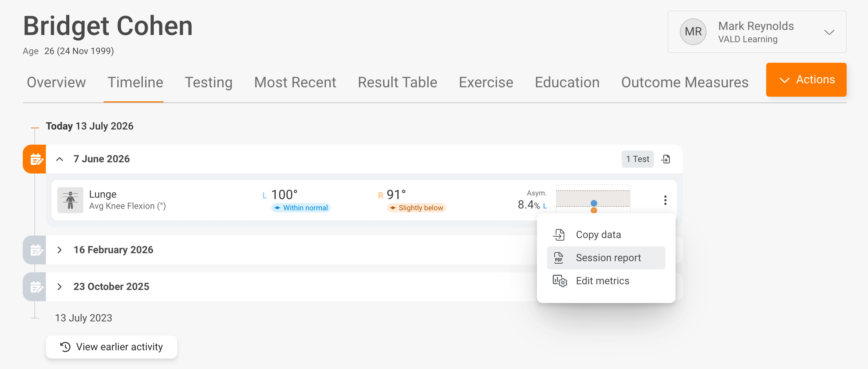This screenshot has height=369, width=868.
Task: Click the Copy data document icon
Action: pos(559,235)
